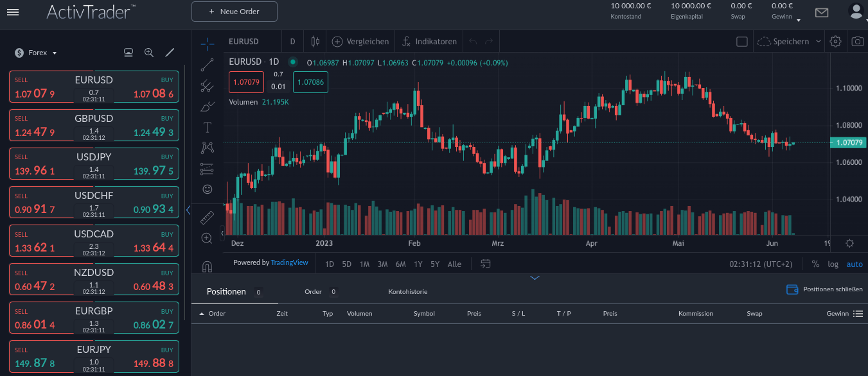The height and width of the screenshot is (376, 868).
Task: Select the crosshair cursor tool
Action: [x=207, y=44]
